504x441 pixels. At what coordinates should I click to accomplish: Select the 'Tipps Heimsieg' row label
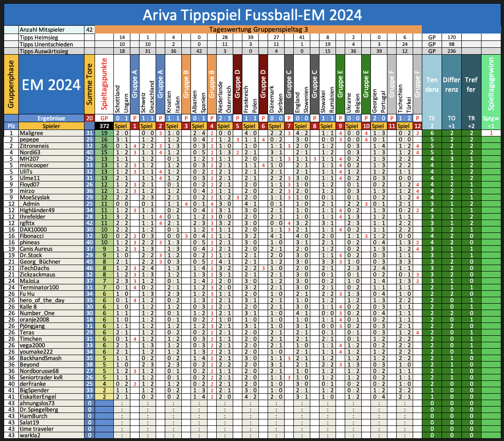[x=51, y=37]
